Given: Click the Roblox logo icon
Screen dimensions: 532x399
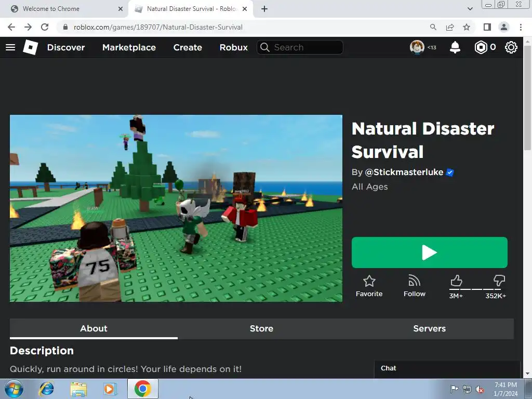Looking at the screenshot, I should coord(31,47).
